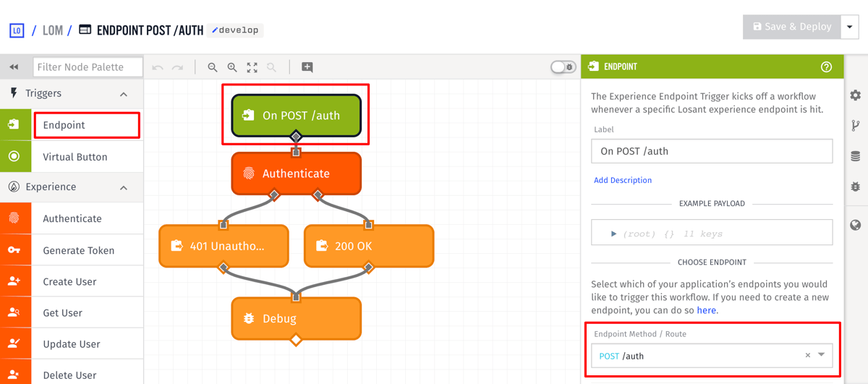Select the Authenticate palette node
The height and width of the screenshot is (384, 868).
[87, 218]
